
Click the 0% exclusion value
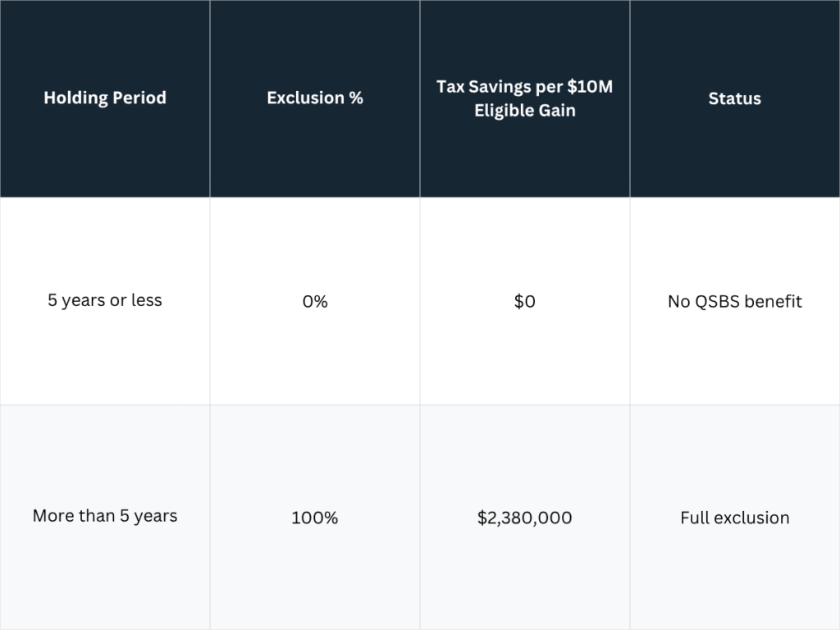(315, 302)
